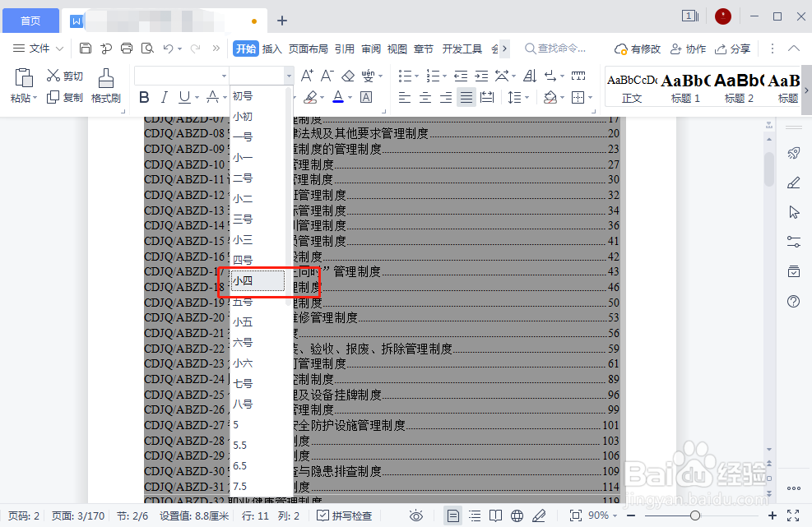Align text right

(446, 97)
